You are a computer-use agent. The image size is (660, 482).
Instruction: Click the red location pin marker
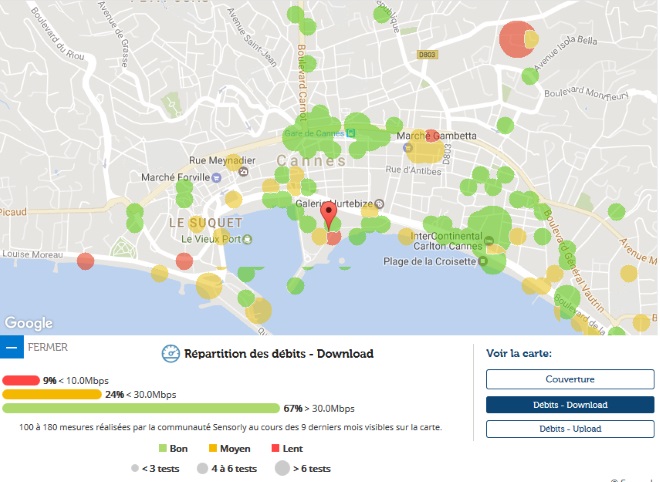click(329, 215)
